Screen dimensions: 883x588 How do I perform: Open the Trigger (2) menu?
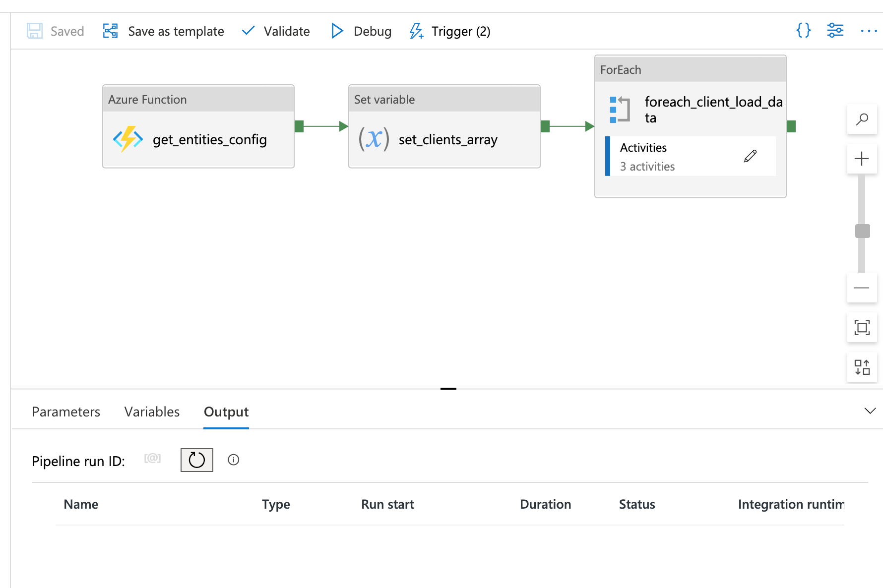450,31
